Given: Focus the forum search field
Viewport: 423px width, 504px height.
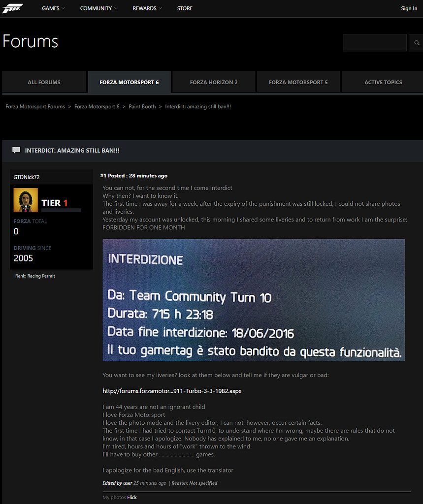Looking at the screenshot, I should (x=375, y=43).
